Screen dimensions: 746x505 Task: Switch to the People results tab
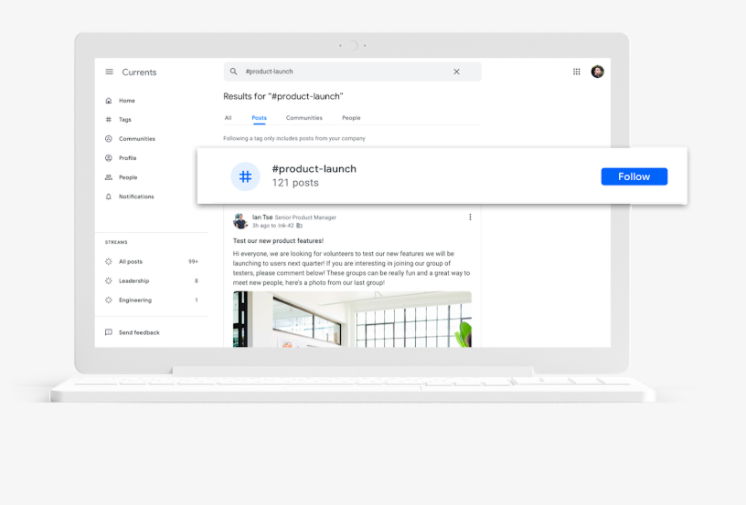(x=351, y=118)
